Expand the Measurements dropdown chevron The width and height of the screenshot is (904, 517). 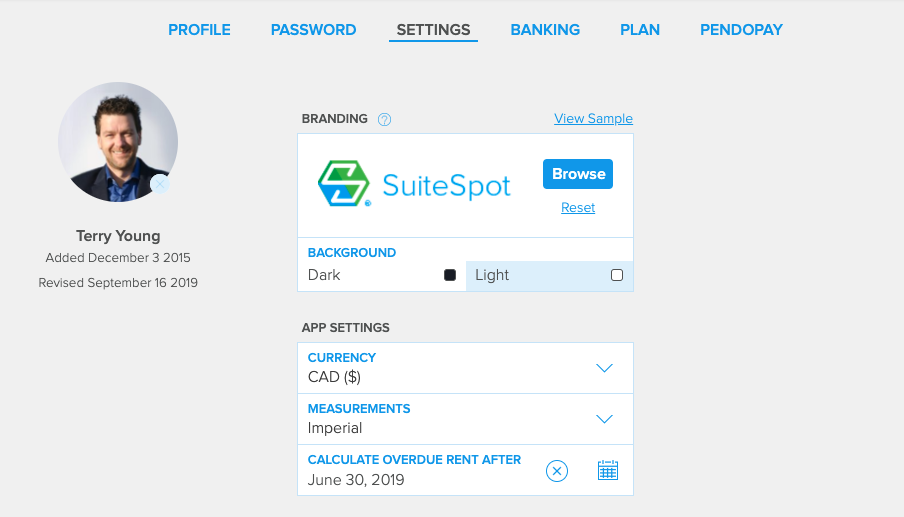(604, 419)
